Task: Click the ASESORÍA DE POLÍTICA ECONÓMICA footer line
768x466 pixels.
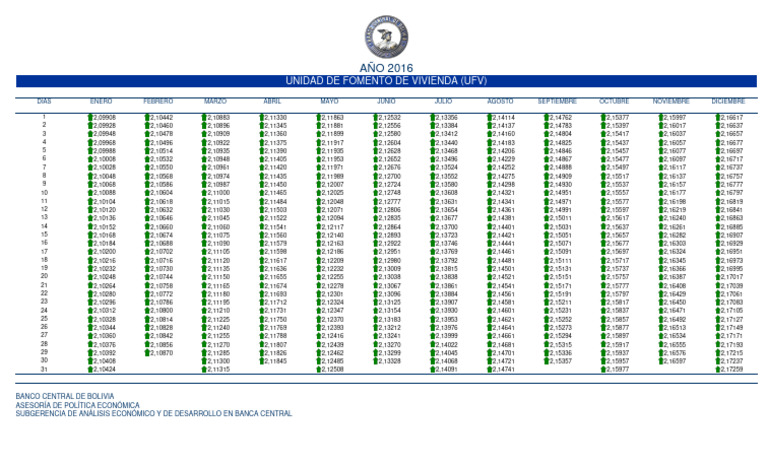Action: click(68, 405)
